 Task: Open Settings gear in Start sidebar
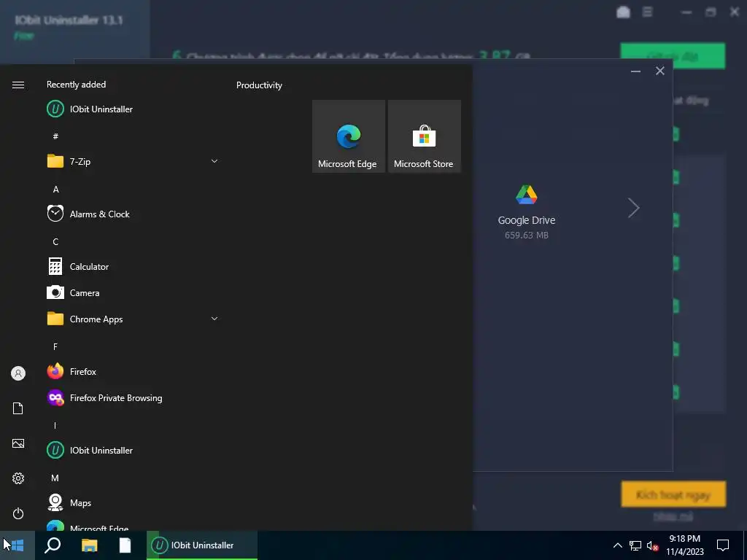click(18, 478)
